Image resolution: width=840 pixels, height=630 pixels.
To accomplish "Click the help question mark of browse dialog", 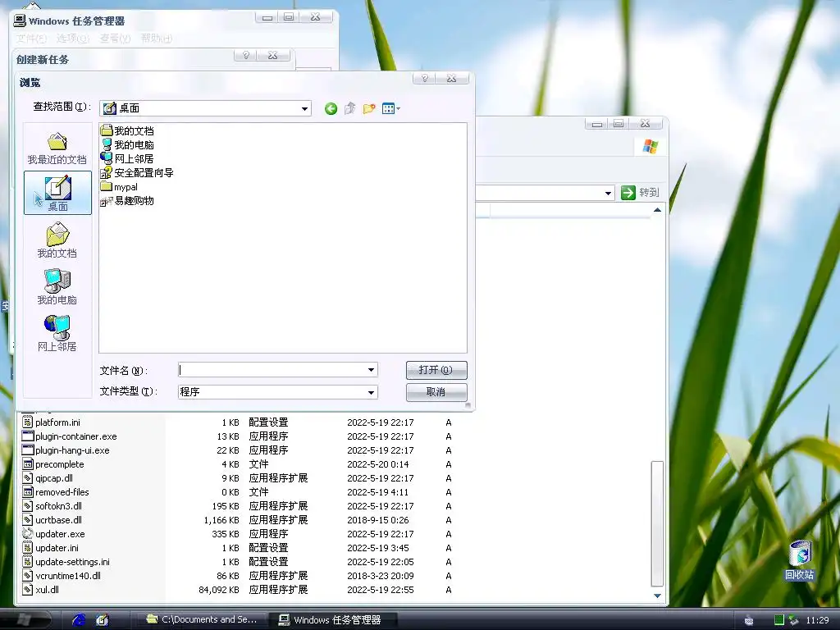I will pos(424,78).
